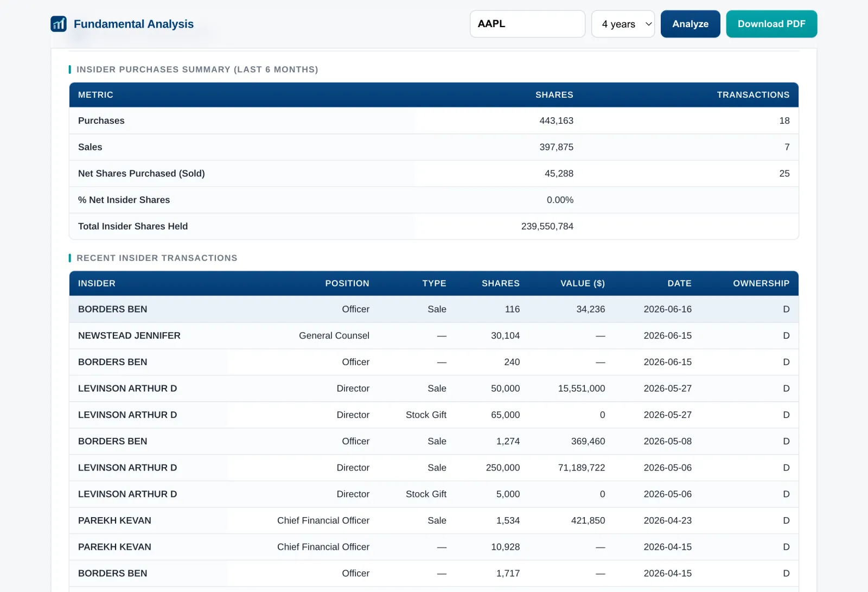Click the 71,189,722 value cell
Image resolution: width=868 pixels, height=592 pixels.
[582, 468]
